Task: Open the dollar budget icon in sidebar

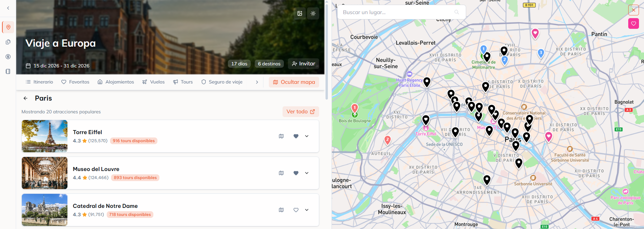Action: 8,57
